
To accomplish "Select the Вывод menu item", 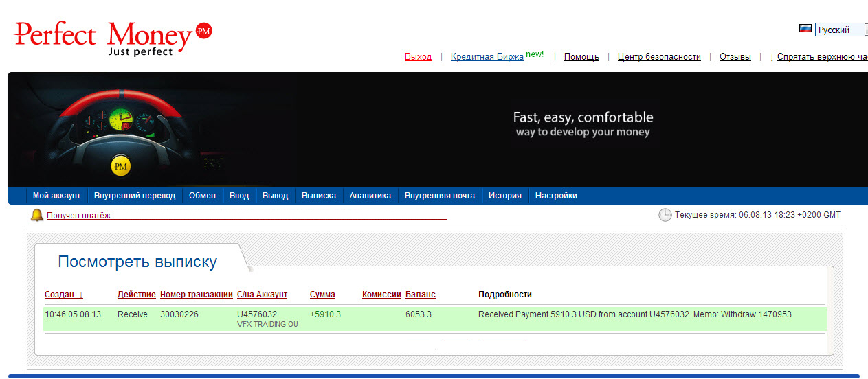I will (x=276, y=196).
